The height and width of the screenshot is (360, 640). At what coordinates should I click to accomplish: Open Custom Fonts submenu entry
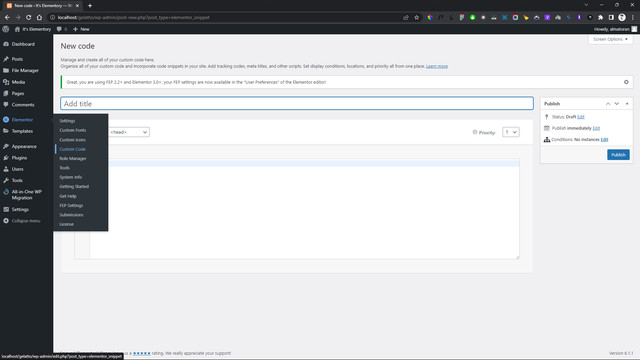[73, 130]
